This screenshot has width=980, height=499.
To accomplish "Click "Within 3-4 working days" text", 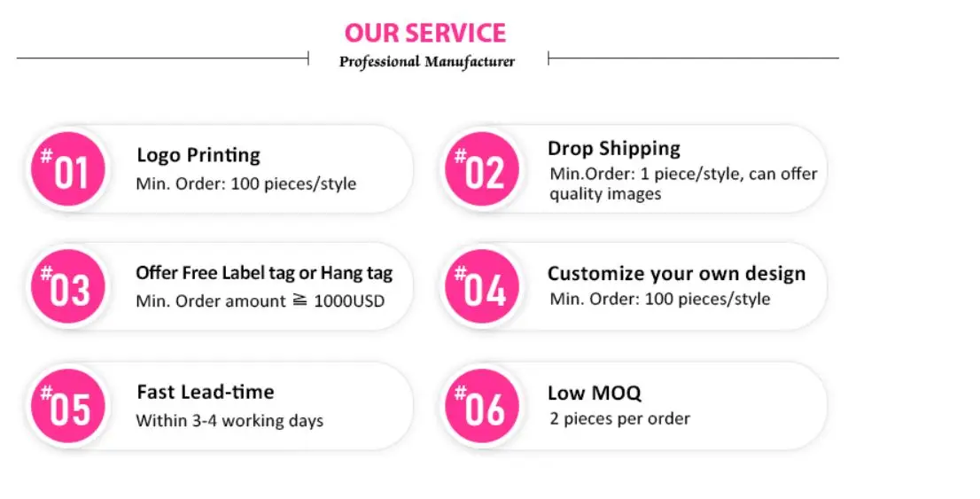I will click(x=229, y=420).
